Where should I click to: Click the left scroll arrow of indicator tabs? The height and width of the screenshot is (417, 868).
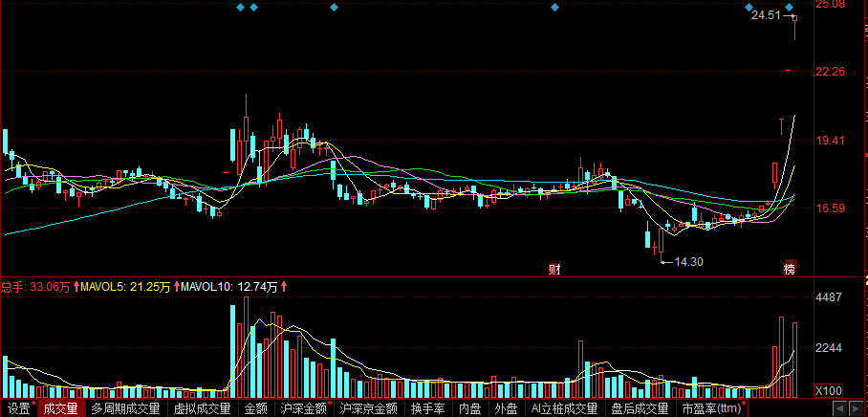pyautogui.click(x=841, y=409)
